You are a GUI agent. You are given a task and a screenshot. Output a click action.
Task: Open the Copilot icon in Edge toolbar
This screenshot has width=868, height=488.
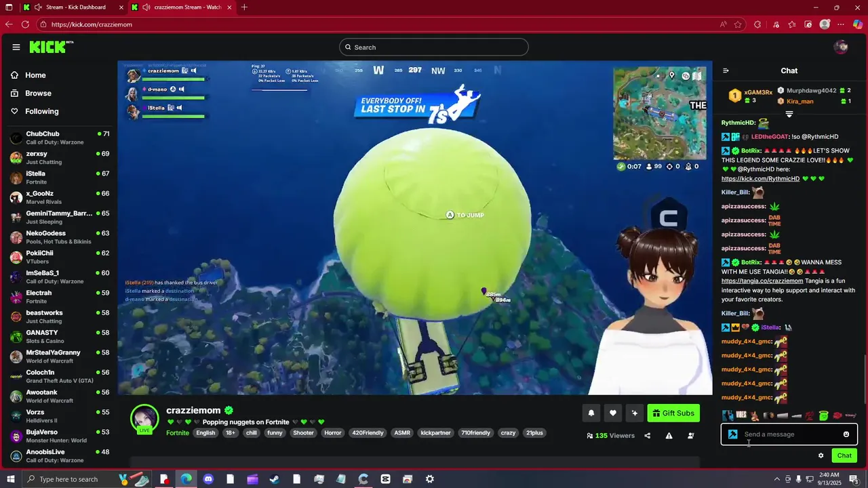(858, 24)
